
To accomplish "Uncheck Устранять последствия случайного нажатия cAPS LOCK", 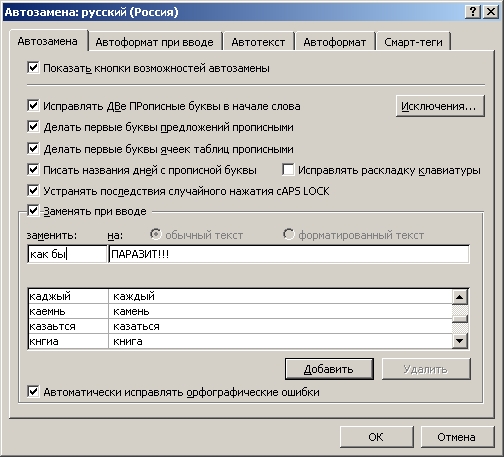I will coord(33,191).
